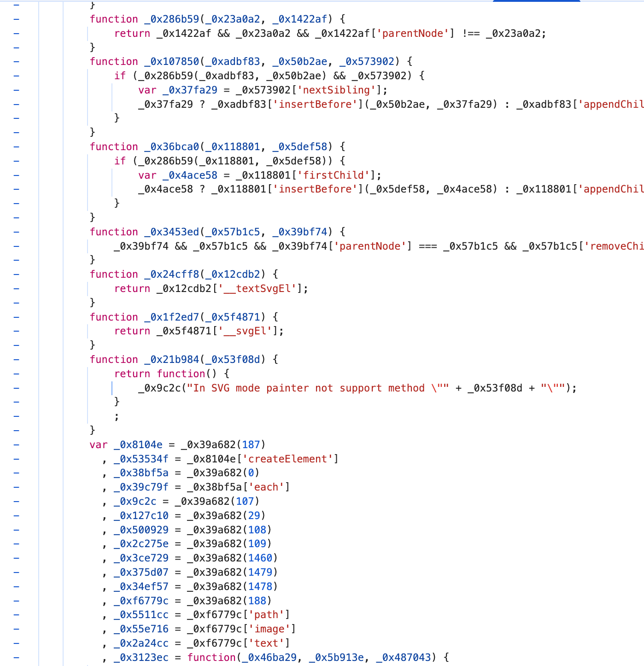
Task: Click the function name _0x21b984 in its declaration
Action: 171,360
